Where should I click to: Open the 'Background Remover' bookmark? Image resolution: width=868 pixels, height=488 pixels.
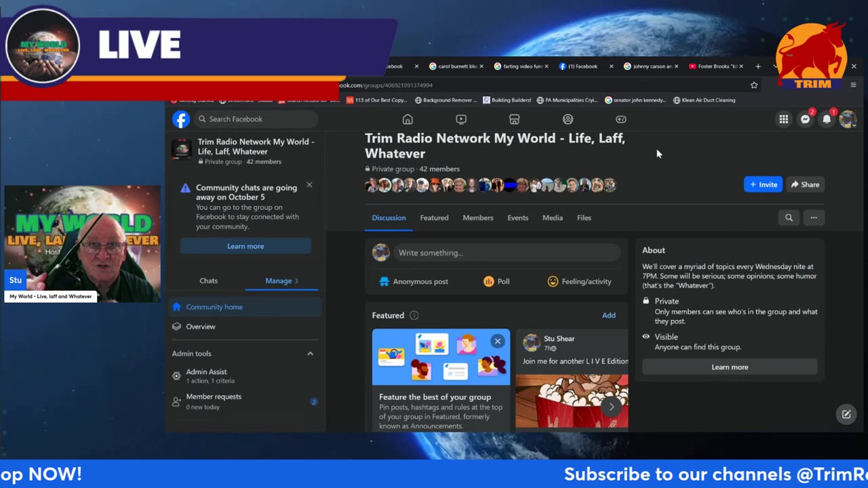tap(445, 100)
